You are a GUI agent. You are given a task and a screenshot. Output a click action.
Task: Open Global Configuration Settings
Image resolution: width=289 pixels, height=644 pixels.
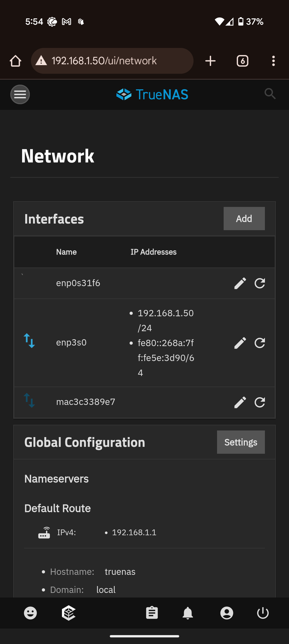point(241,442)
